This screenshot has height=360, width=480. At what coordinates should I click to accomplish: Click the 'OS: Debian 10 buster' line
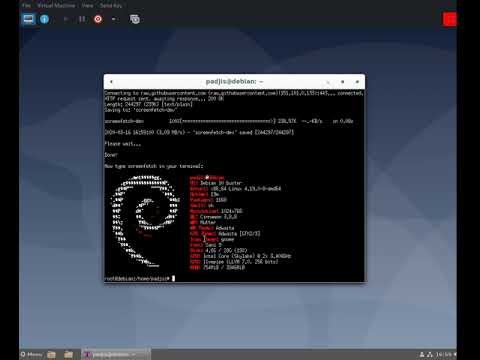coord(216,183)
